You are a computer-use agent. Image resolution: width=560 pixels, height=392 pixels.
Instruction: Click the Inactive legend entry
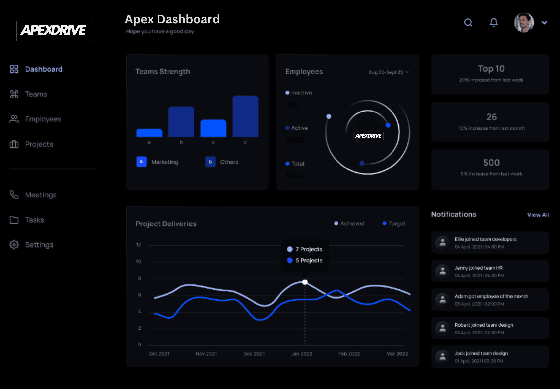coord(299,93)
